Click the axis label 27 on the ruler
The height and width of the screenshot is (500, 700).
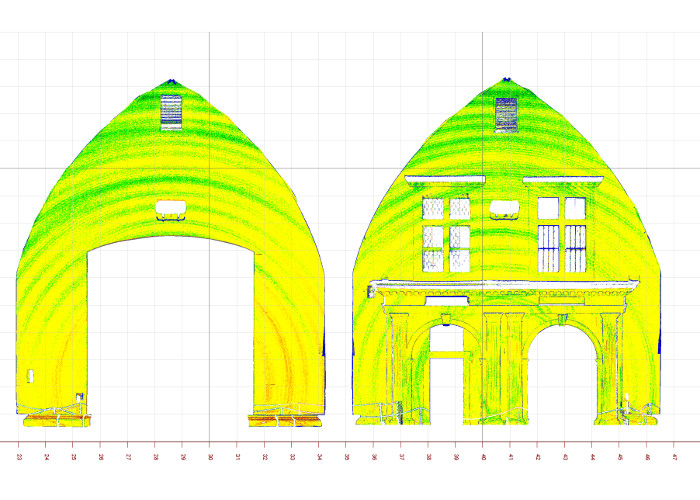coord(129,457)
